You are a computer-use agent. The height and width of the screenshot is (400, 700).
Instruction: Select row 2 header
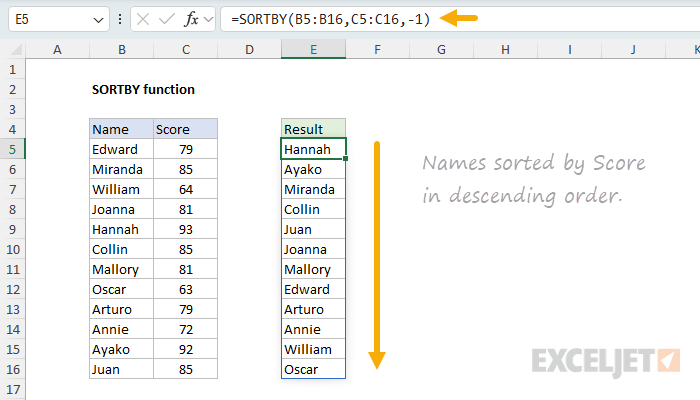(12, 89)
